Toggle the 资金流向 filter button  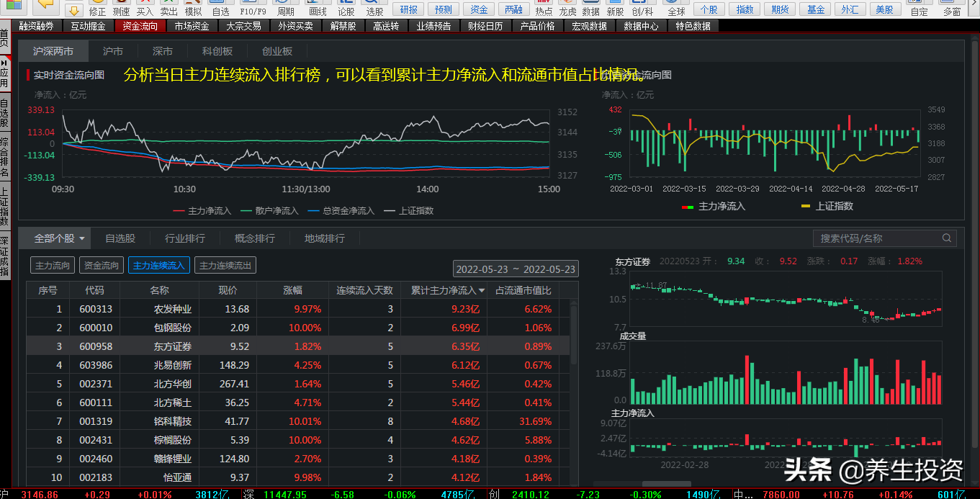(x=101, y=266)
